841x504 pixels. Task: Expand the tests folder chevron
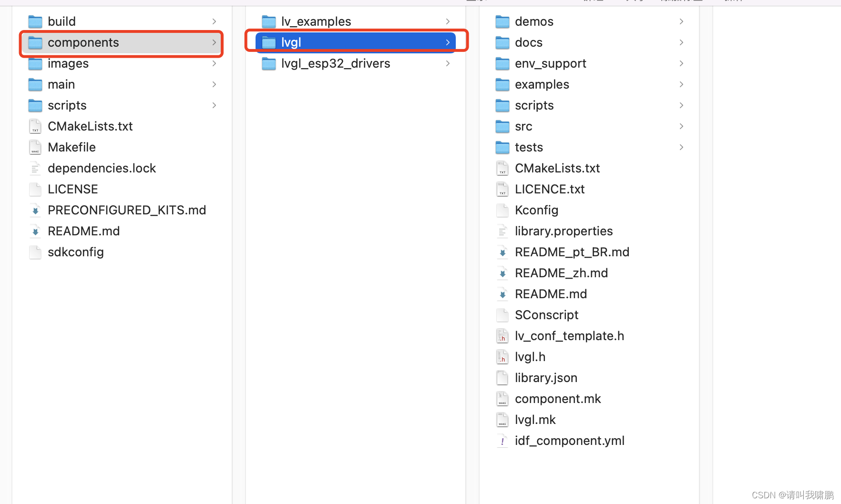point(681,147)
